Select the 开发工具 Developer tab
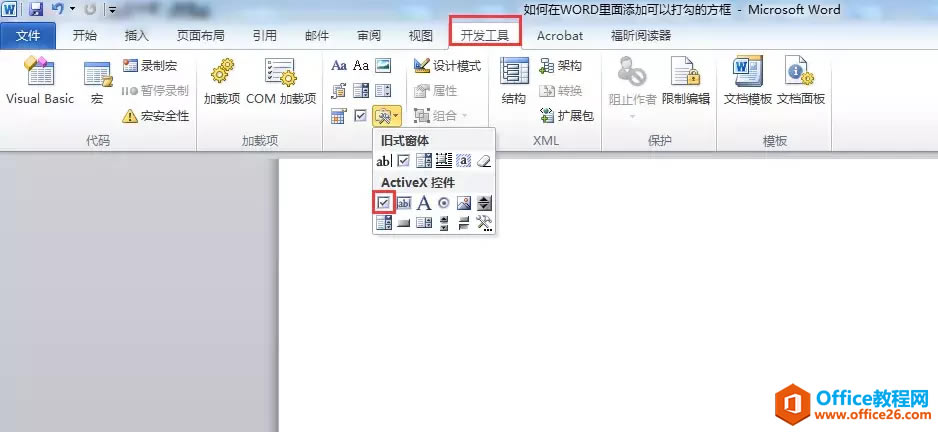The image size is (938, 432). [x=485, y=35]
